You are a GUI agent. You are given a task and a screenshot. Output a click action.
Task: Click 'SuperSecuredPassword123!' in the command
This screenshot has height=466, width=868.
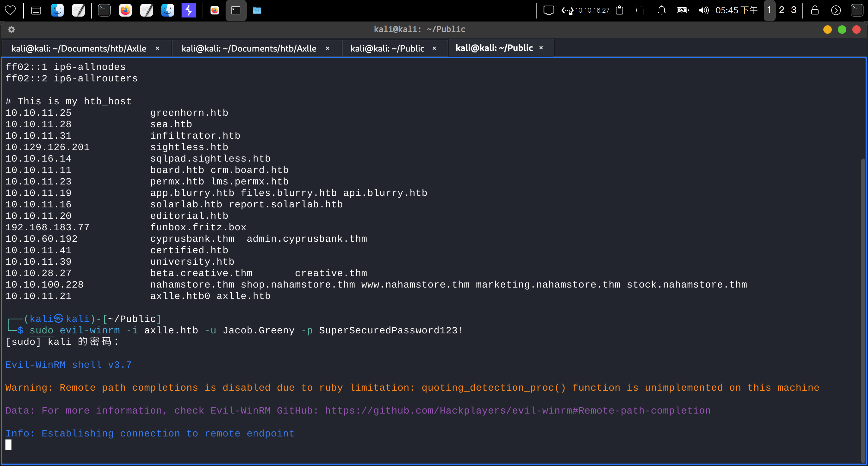click(x=391, y=330)
